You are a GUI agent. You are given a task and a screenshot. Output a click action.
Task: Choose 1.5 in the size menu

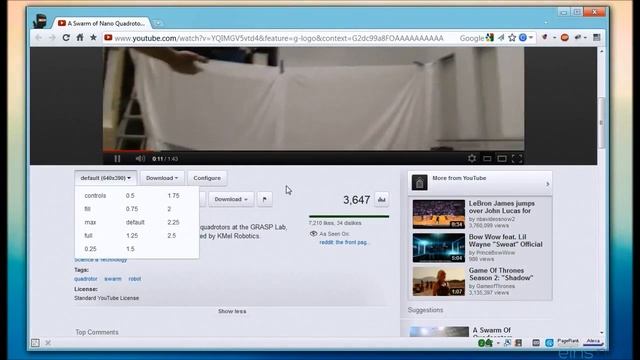click(130, 249)
